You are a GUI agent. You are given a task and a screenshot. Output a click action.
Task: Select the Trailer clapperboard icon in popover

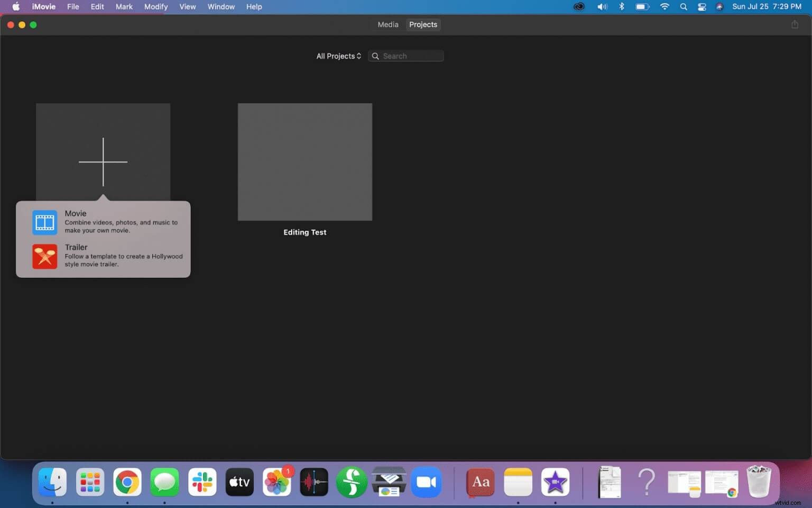[44, 256]
